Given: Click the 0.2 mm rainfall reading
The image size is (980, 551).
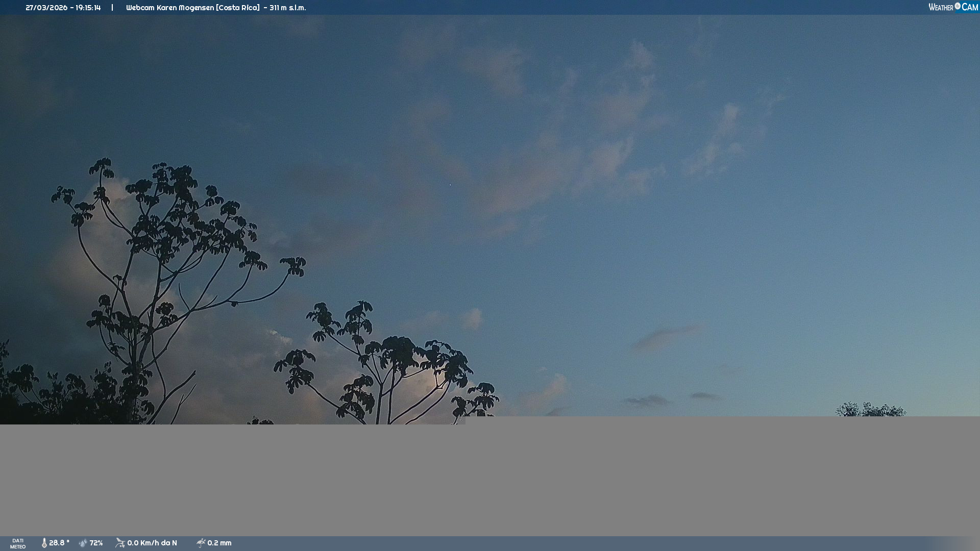Looking at the screenshot, I should click(x=219, y=543).
